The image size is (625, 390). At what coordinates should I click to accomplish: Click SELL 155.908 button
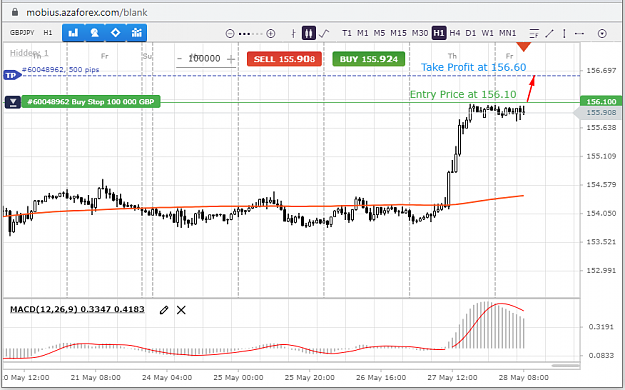click(x=284, y=59)
